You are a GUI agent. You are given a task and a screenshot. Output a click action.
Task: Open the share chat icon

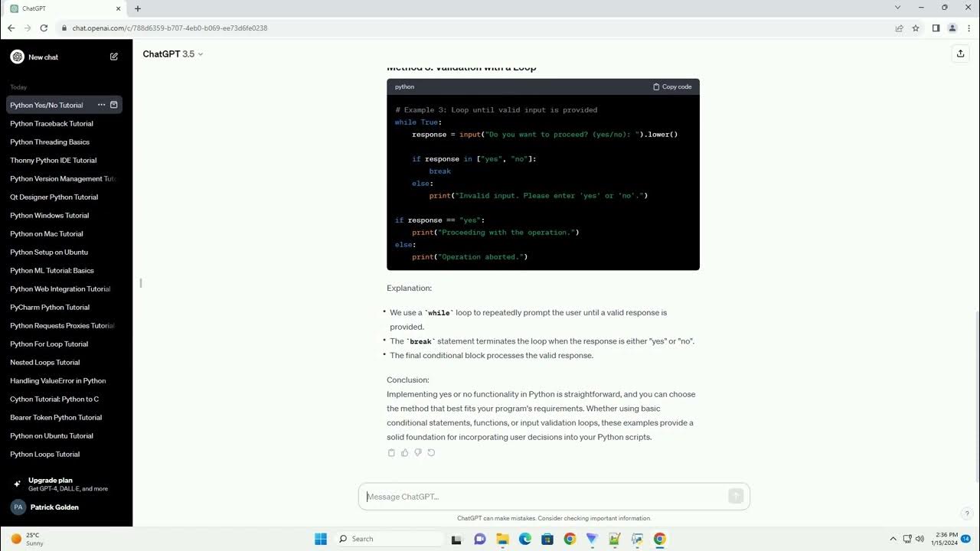click(x=960, y=54)
